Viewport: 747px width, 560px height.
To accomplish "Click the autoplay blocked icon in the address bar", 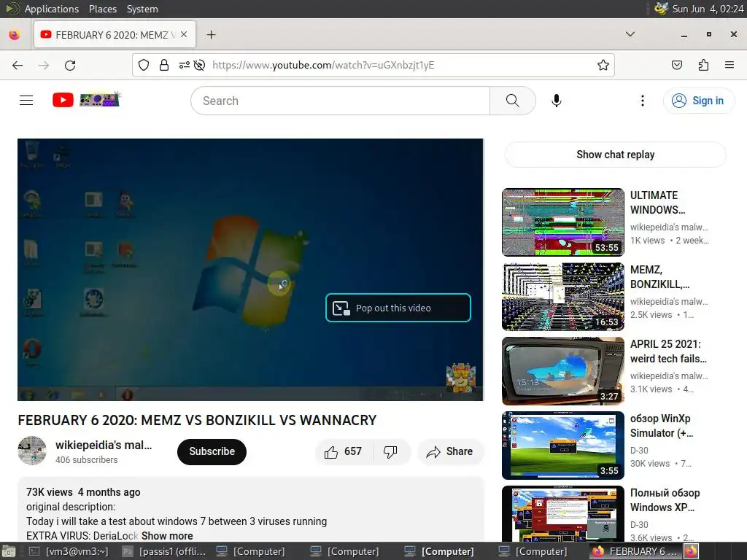I will pyautogui.click(x=200, y=65).
